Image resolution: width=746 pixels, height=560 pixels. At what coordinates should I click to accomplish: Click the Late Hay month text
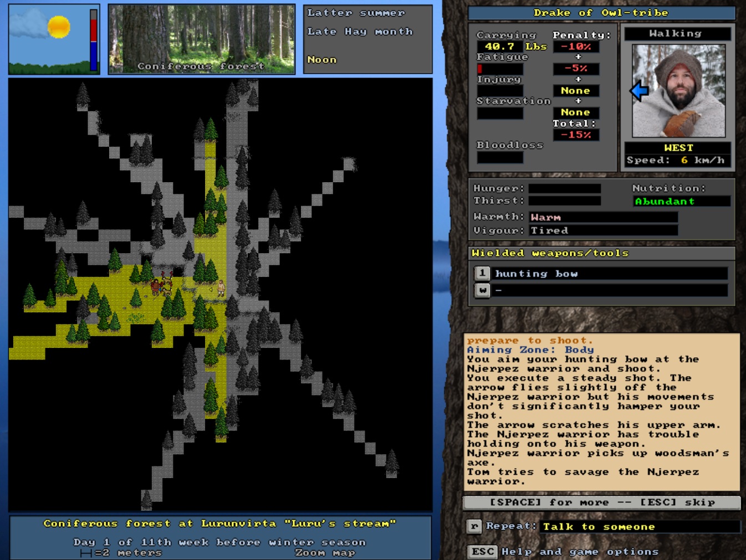point(360,32)
